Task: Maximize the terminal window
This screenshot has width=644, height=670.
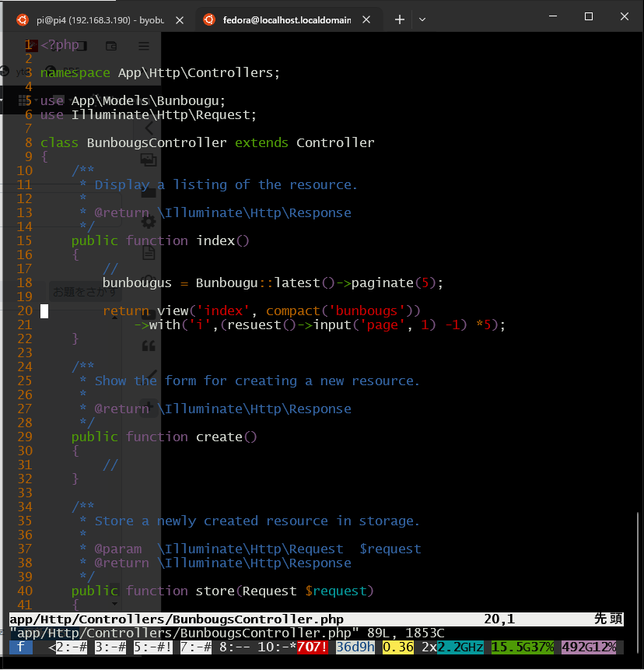Action: 589,16
